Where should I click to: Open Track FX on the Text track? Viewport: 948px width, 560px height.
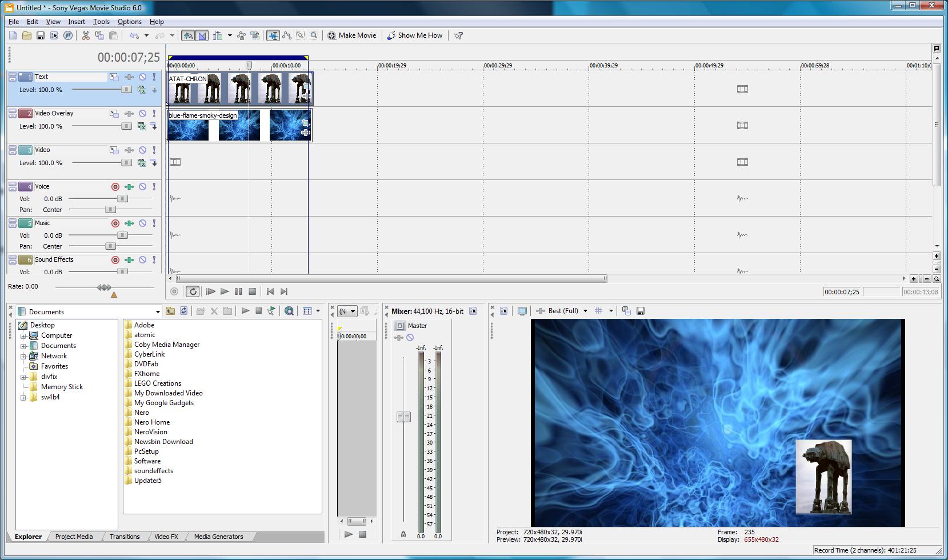(129, 77)
